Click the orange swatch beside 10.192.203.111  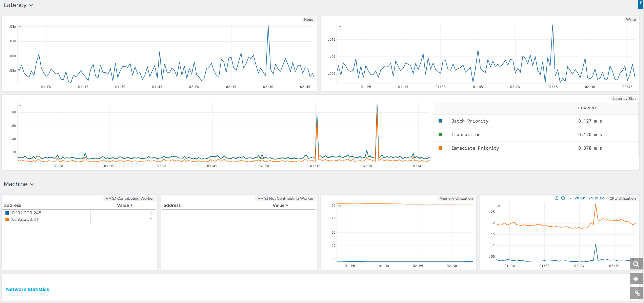coord(7,219)
